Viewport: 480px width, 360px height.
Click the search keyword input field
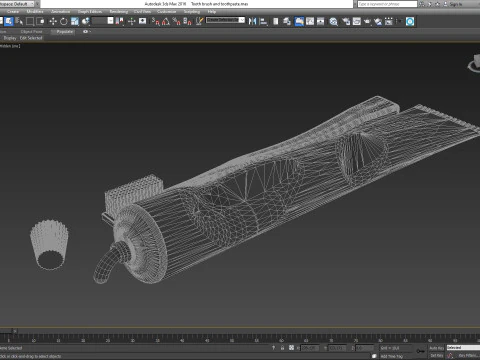[387, 4]
